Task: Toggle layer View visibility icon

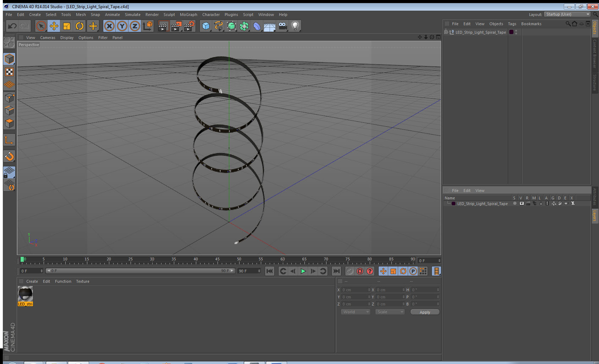Action: point(521,203)
